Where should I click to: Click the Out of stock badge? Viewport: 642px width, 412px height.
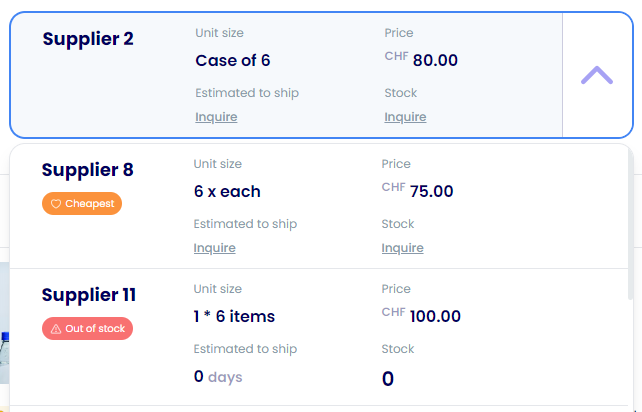[87, 328]
